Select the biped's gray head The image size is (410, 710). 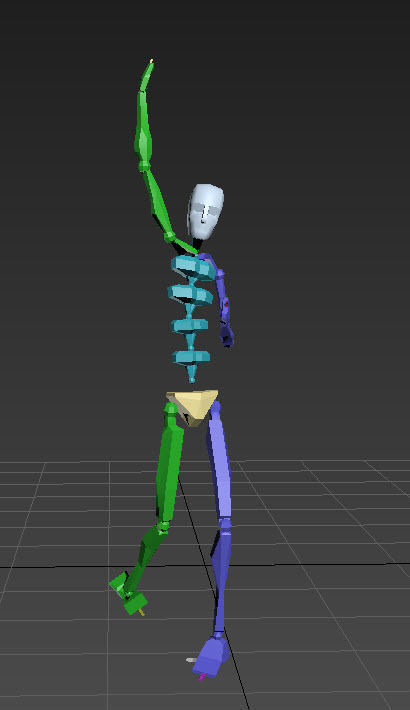click(205, 211)
